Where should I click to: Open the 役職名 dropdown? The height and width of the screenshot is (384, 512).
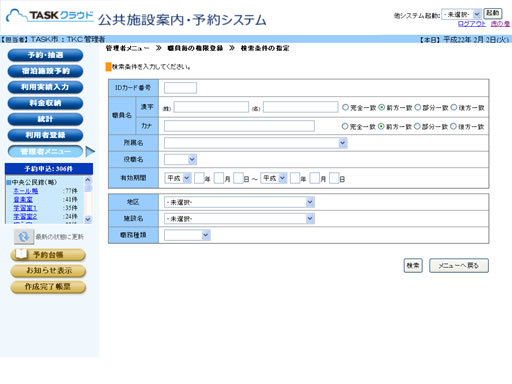(x=180, y=159)
